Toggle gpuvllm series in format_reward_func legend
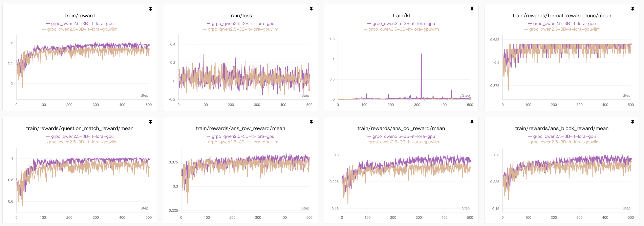The width and height of the screenshot is (644, 226). [x=564, y=29]
